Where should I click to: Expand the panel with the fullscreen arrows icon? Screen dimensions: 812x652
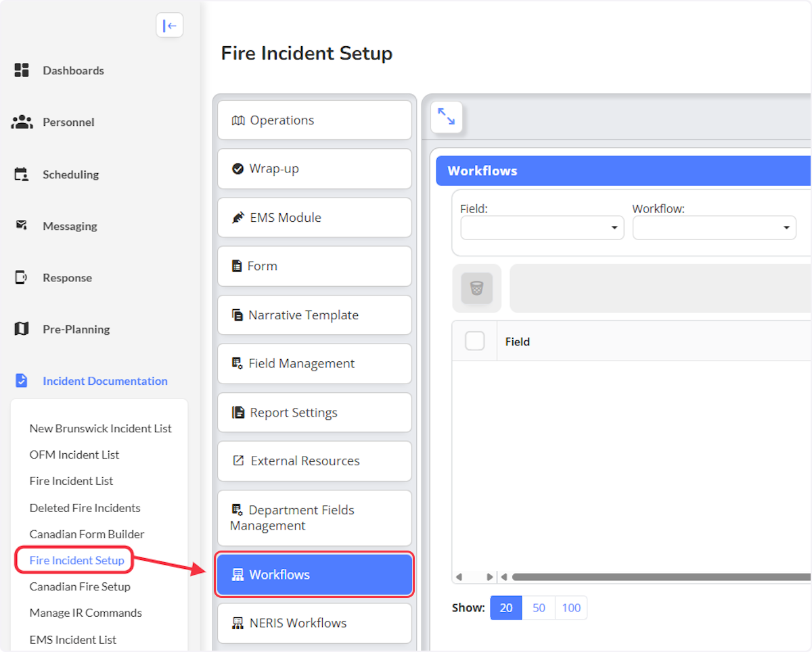447,117
